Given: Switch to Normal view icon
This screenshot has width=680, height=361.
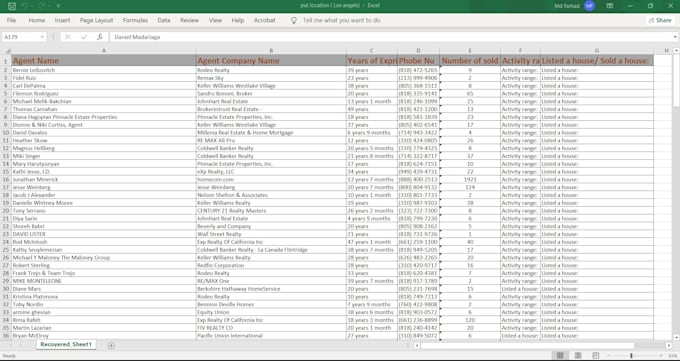Looking at the screenshot, I should pos(560,356).
